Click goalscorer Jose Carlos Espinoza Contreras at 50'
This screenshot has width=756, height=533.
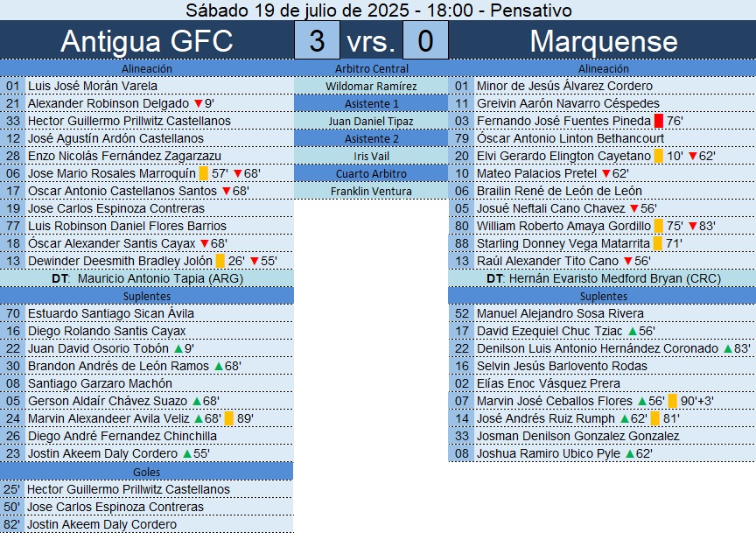(115, 507)
